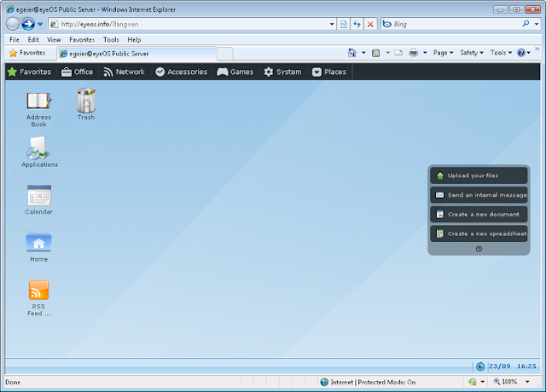Open the RSS Feed desktop icon

point(38,298)
